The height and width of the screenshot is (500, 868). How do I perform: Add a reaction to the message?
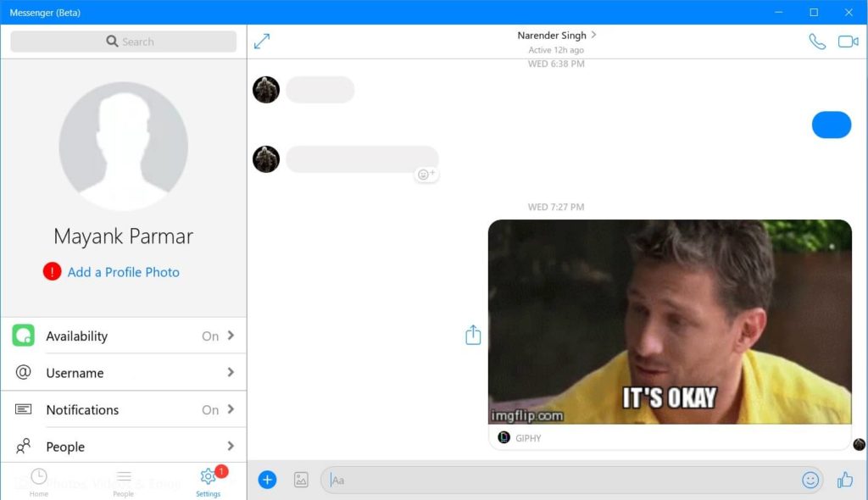[x=426, y=173]
